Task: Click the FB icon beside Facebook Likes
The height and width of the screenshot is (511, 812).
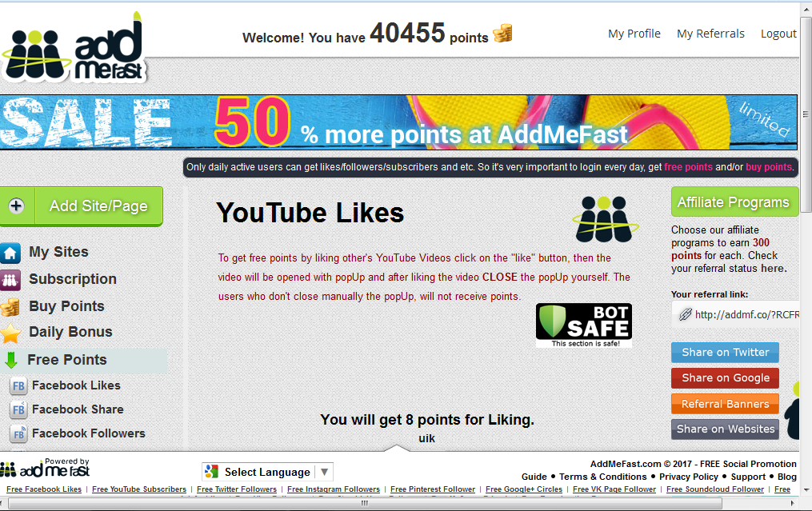Action: point(18,385)
